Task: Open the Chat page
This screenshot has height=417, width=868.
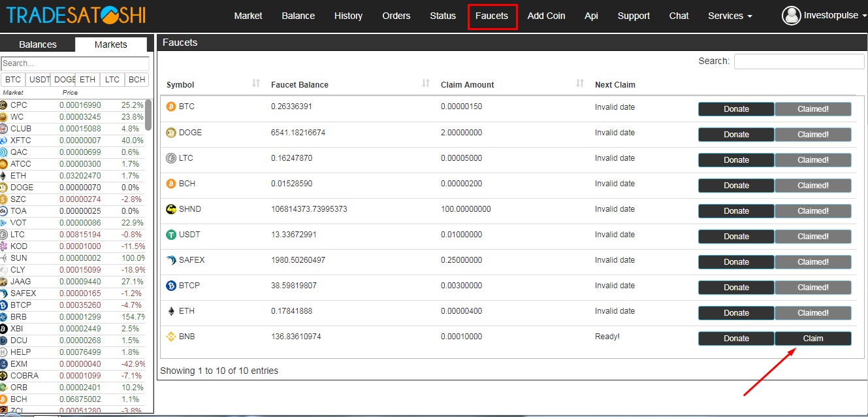Action: (x=679, y=16)
